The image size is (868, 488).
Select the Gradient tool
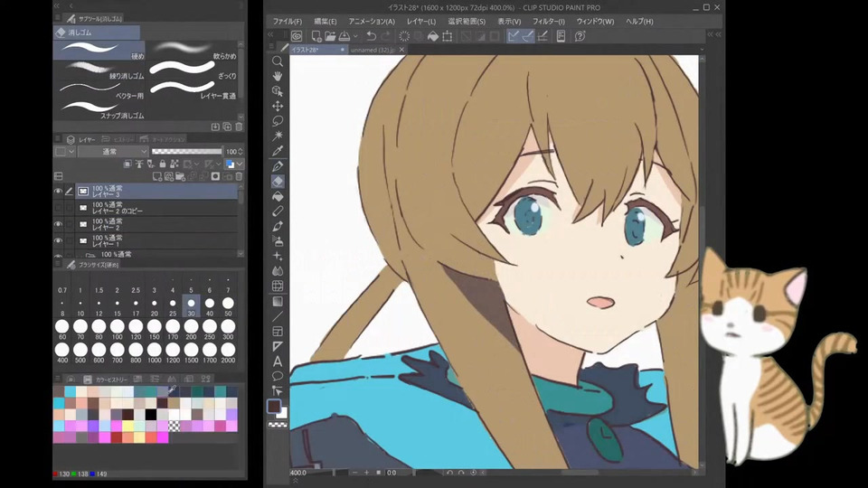[x=278, y=302]
